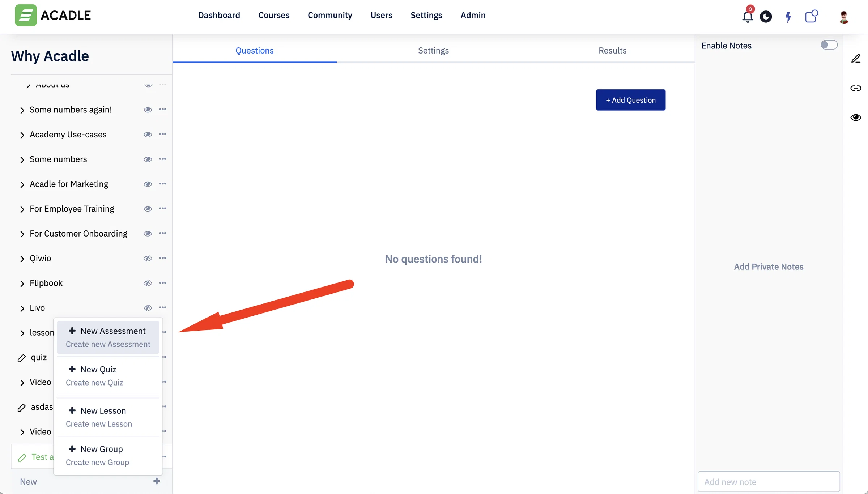Expand the For Employee Training group
Viewport: 868px width, 494px height.
(x=22, y=209)
